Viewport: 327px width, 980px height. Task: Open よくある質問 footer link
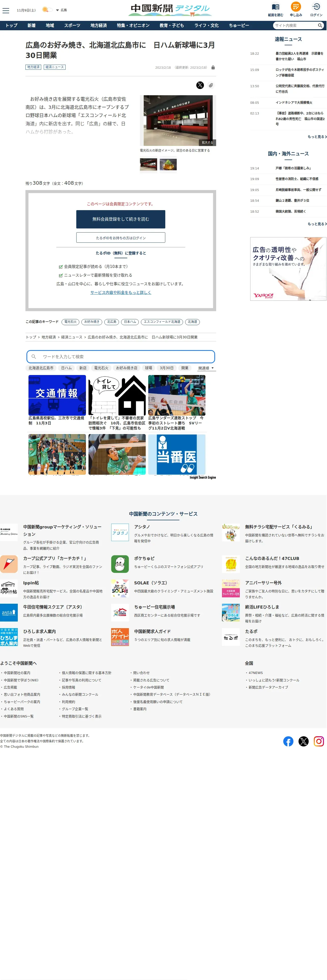click(x=14, y=709)
